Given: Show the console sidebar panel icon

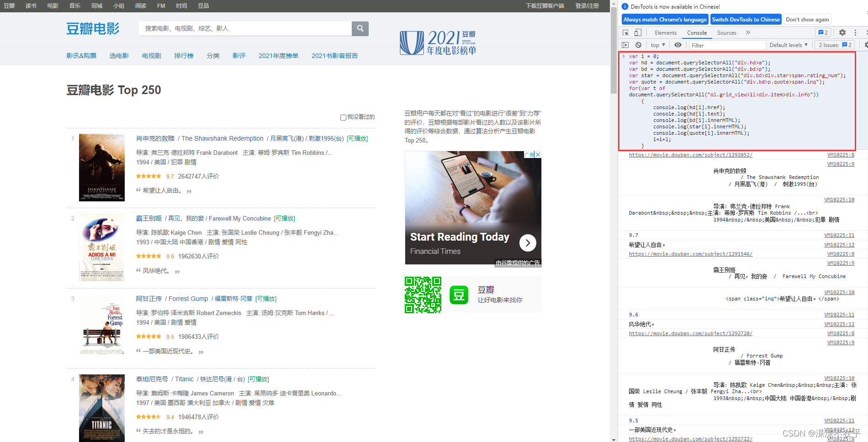Looking at the screenshot, I should tap(625, 45).
